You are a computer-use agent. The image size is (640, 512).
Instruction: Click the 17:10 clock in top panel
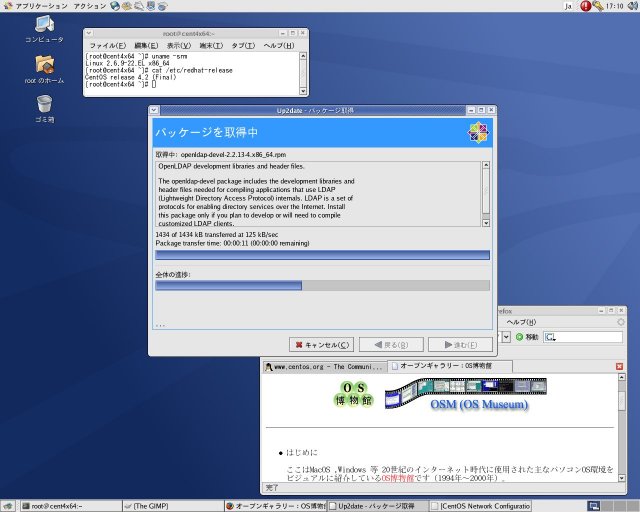click(614, 6)
